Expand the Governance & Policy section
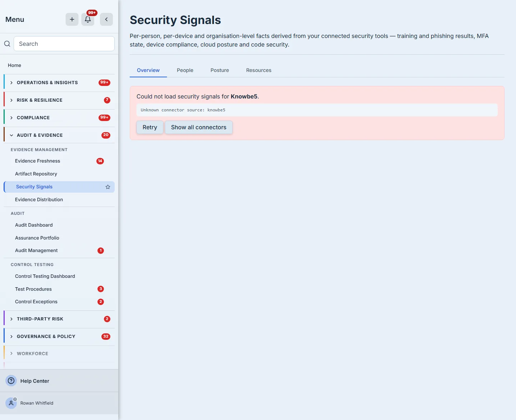Image resolution: width=516 pixels, height=420 pixels. 59,337
